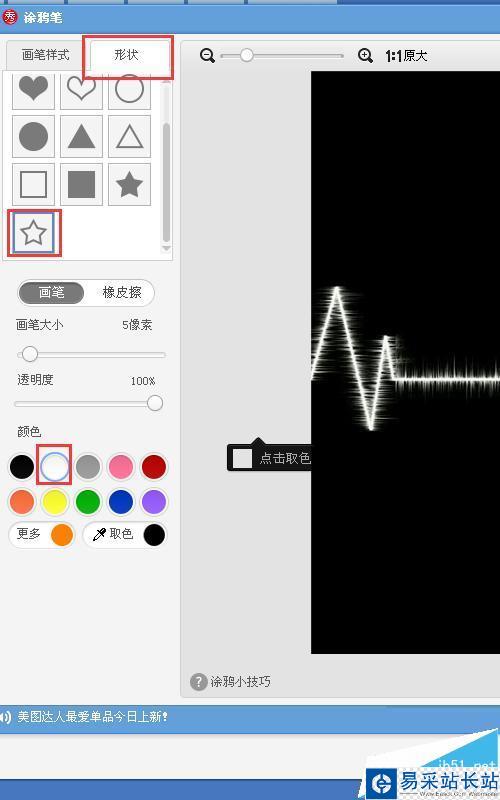Open 更多 colors picker
Screen dimensions: 500x800
pos(42,534)
